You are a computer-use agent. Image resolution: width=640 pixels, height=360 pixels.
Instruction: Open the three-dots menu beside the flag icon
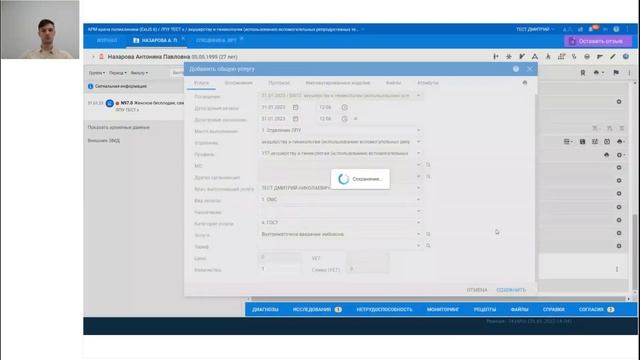(629, 73)
